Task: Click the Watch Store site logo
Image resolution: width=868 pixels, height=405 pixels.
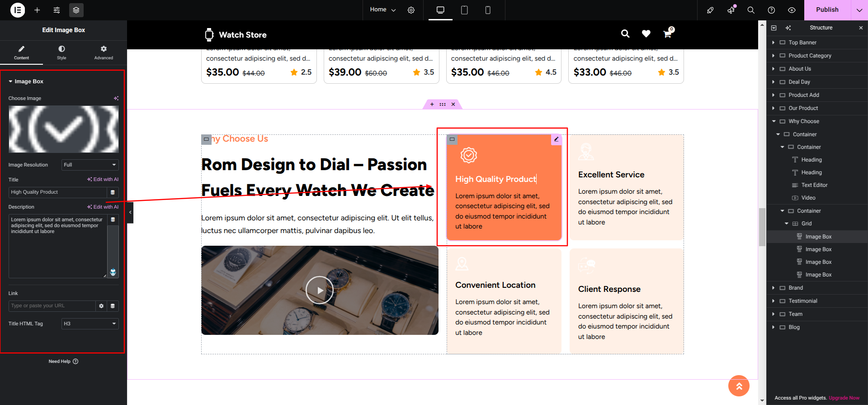Action: tap(236, 35)
